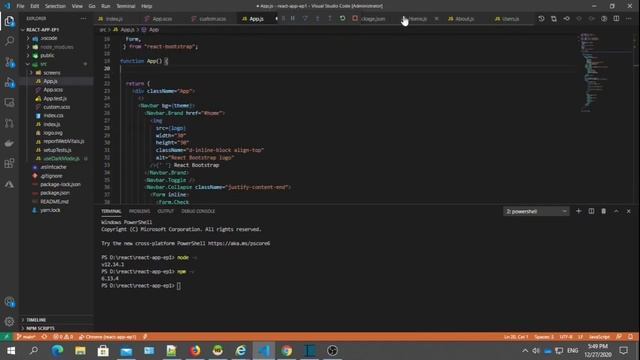Image resolution: width=640 pixels, height=360 pixels.
Task: Open the Go menu
Action: coord(92,6)
